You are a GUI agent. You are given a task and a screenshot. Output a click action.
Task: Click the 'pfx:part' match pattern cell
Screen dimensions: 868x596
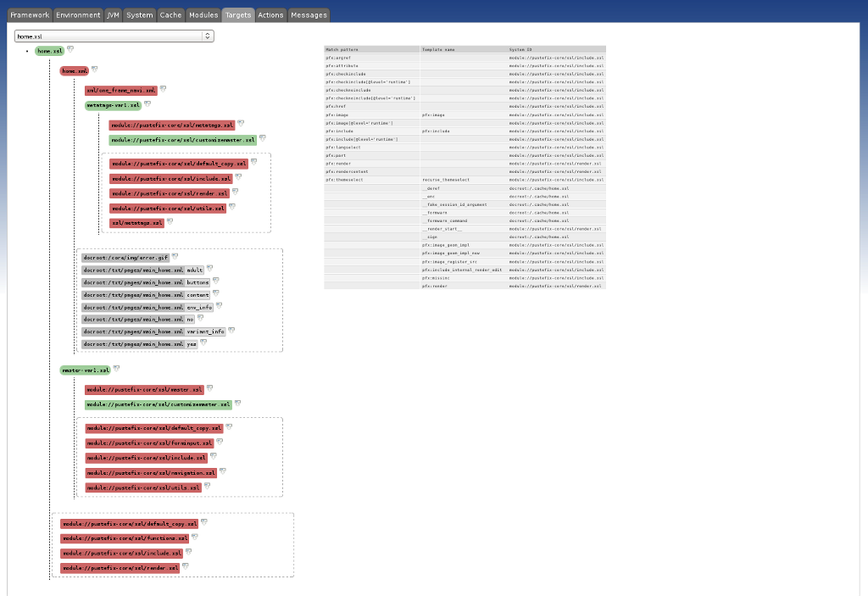coord(371,156)
